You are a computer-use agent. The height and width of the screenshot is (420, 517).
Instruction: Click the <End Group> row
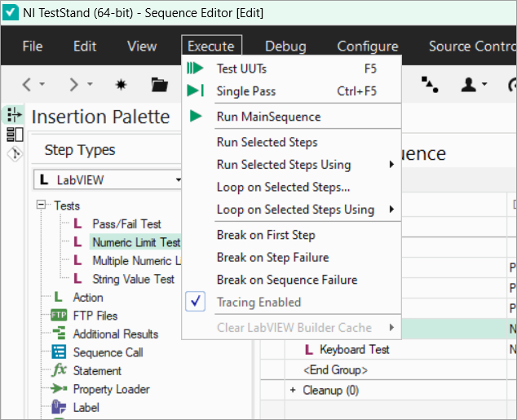pos(335,370)
